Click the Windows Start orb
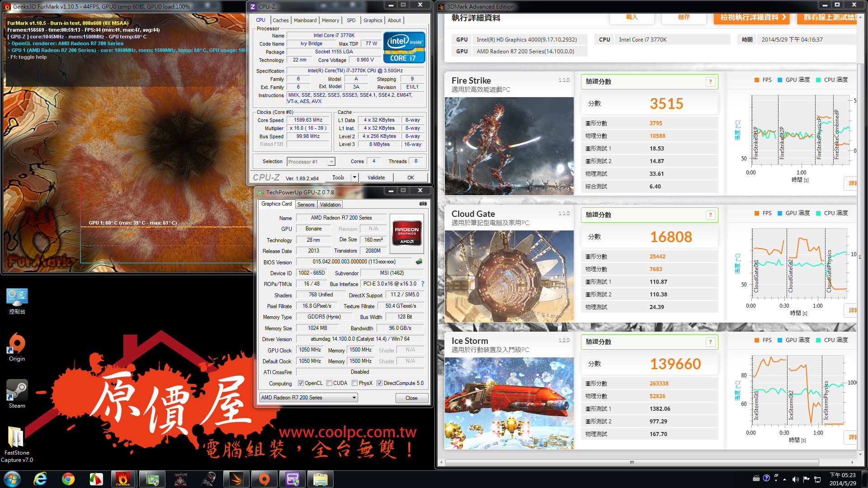 pyautogui.click(x=12, y=479)
